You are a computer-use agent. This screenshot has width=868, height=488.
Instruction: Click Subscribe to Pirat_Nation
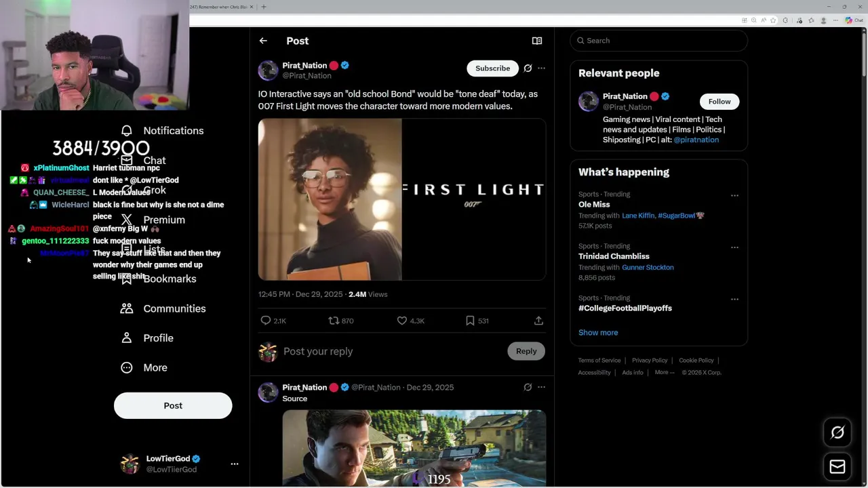[492, 68]
